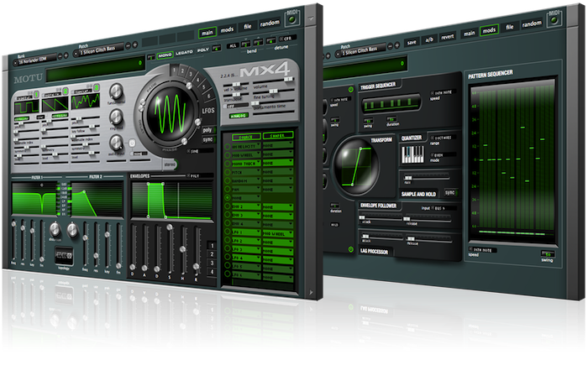Toggle the stereo button
Image resolution: width=588 pixels, height=365 pixels.
click(170, 164)
